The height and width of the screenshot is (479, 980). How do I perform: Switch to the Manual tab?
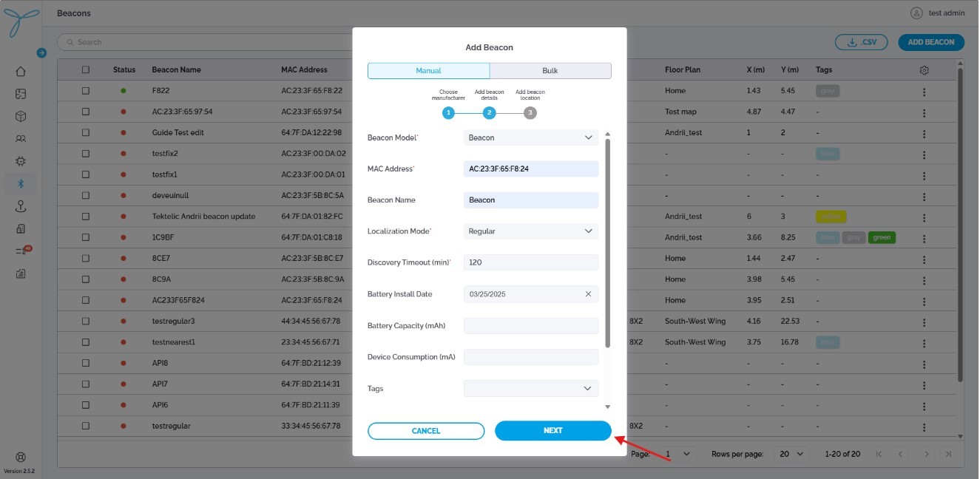tap(429, 71)
